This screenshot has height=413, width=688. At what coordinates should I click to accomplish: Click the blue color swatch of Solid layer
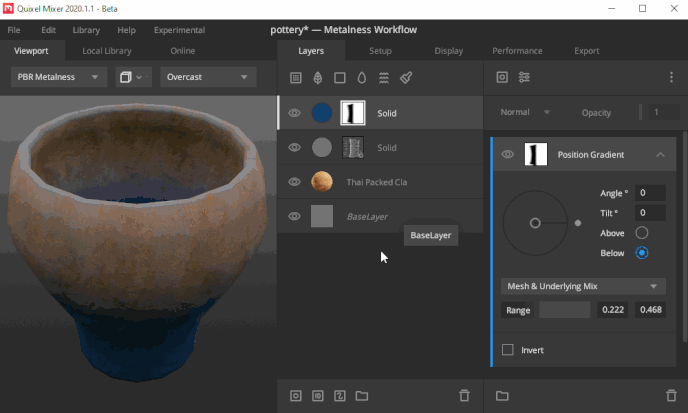pyautogui.click(x=322, y=113)
